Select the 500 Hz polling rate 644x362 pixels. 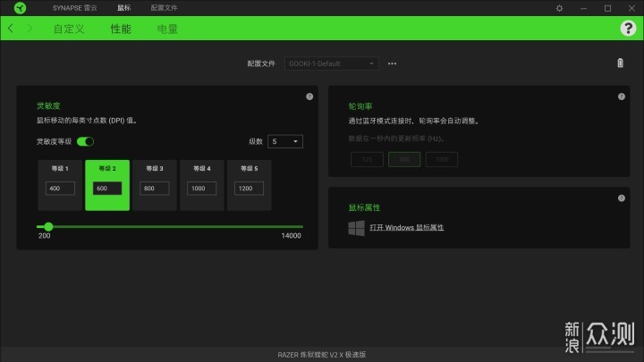click(x=404, y=159)
